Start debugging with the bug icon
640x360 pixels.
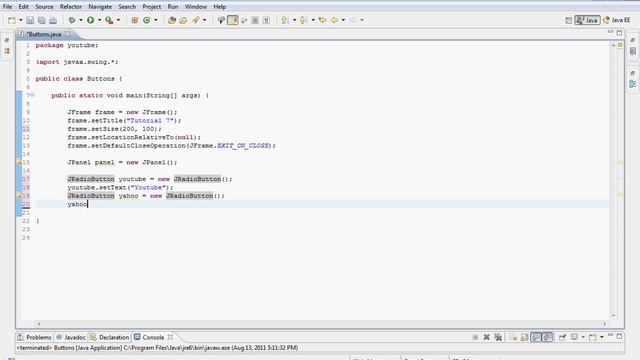coord(72,20)
